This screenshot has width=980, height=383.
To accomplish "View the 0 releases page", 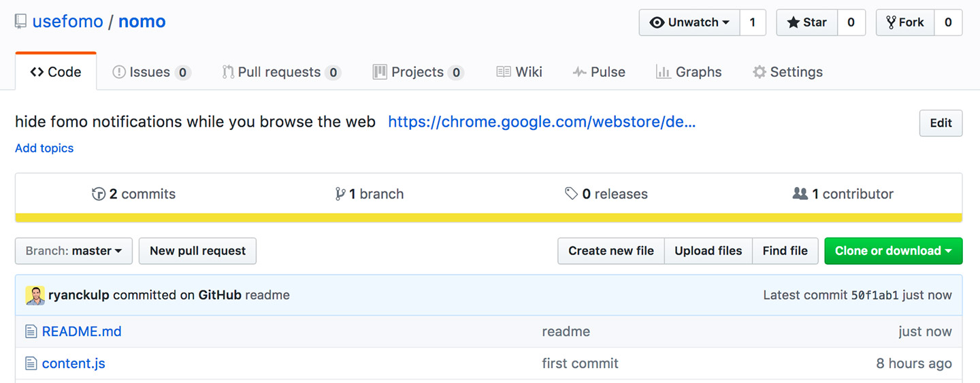I will 606,194.
